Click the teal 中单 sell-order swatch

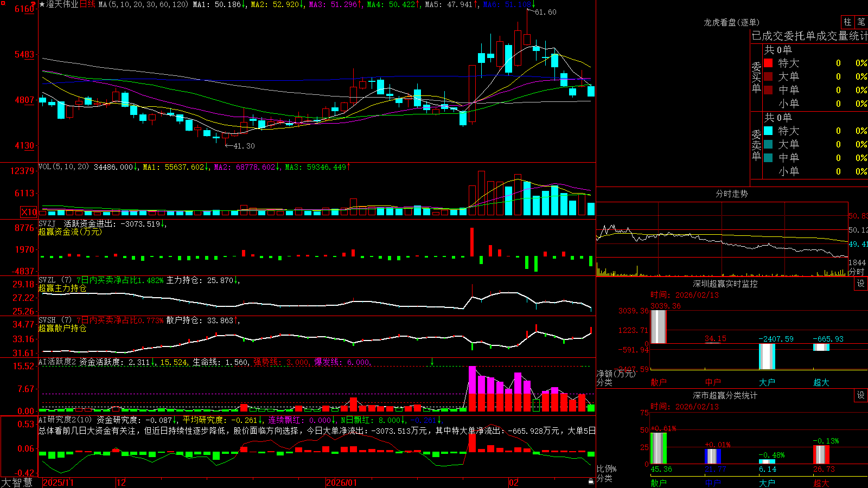(x=768, y=158)
